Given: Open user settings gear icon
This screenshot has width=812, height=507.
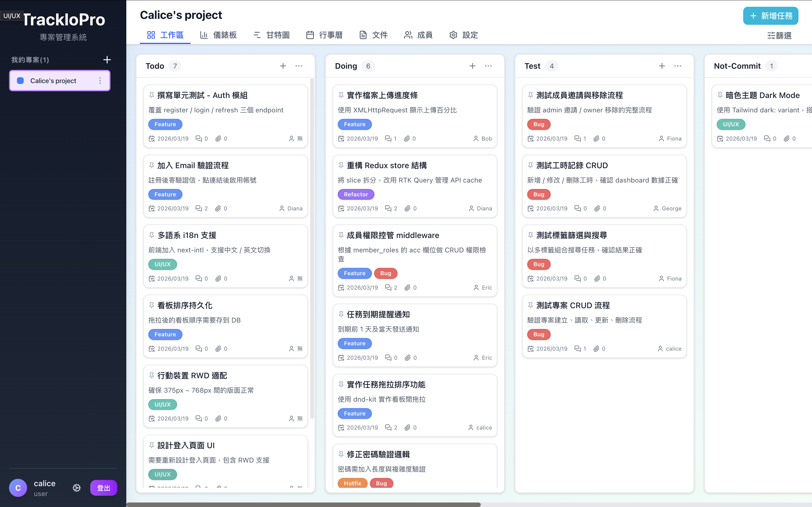Looking at the screenshot, I should pos(76,488).
